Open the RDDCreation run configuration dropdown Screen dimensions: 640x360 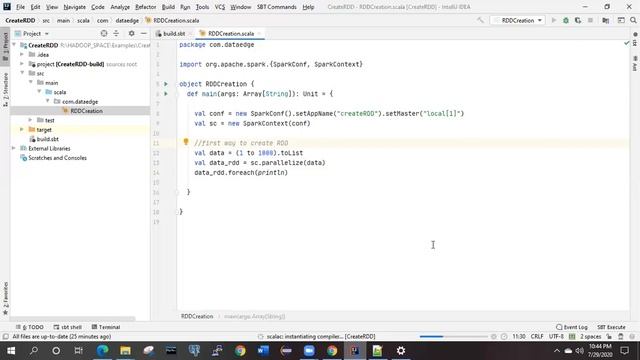pyautogui.click(x=518, y=20)
